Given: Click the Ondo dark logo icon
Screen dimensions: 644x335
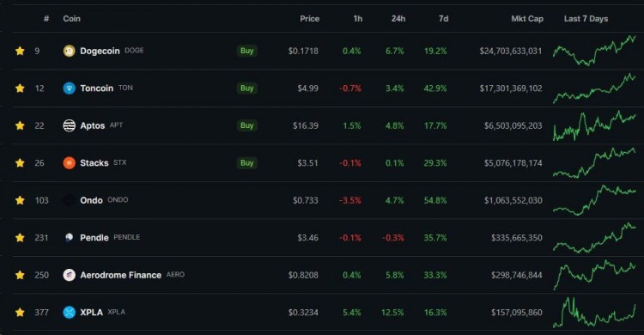Looking at the screenshot, I should point(69,200).
